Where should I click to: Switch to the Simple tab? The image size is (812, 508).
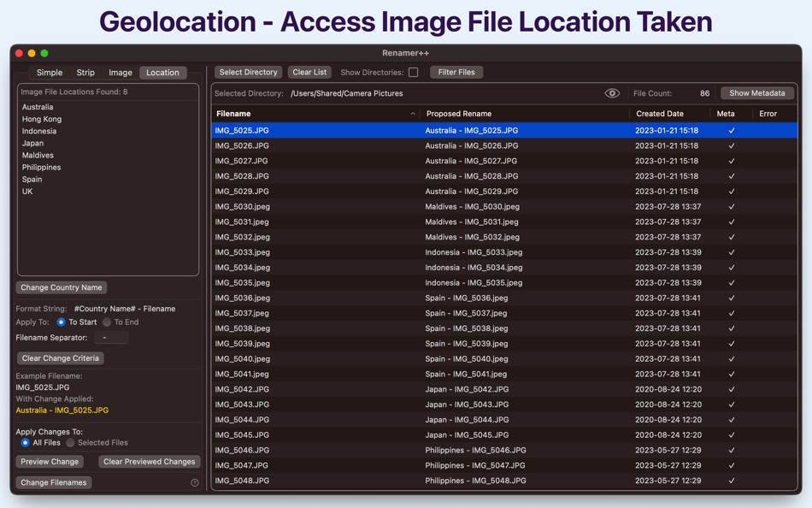tap(49, 73)
